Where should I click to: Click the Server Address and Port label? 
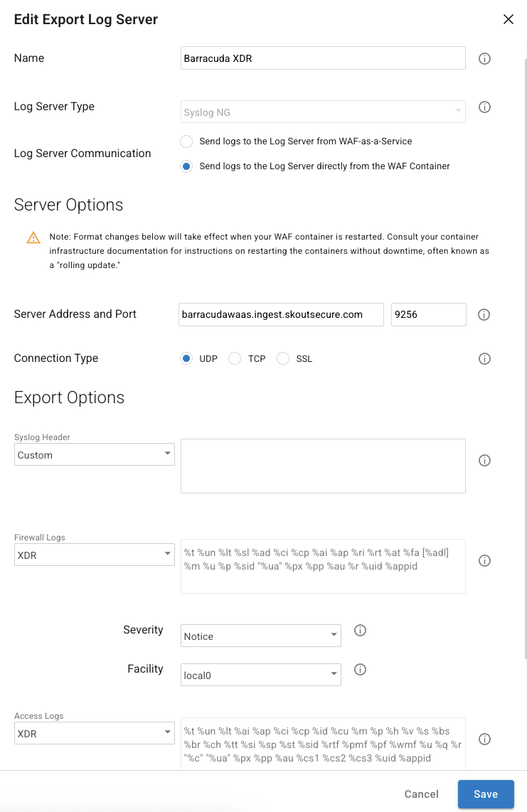pos(75,314)
